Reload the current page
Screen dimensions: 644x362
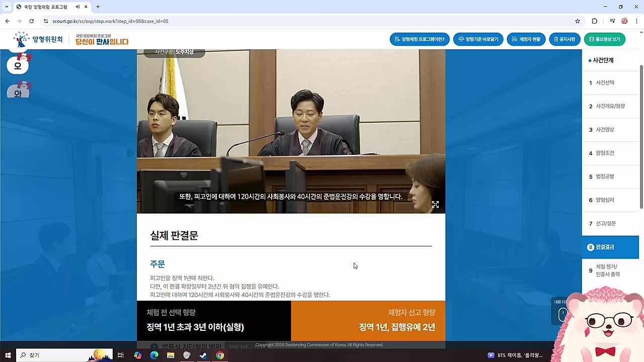32,21
